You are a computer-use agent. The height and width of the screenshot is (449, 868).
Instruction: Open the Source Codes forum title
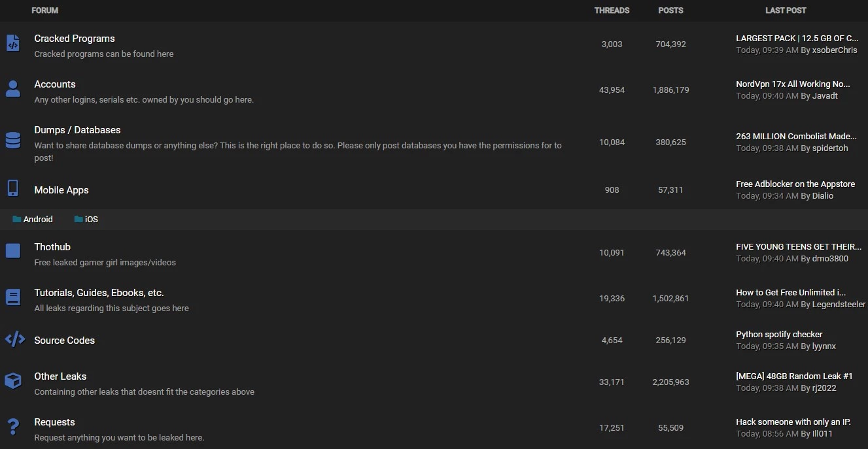[x=64, y=341]
